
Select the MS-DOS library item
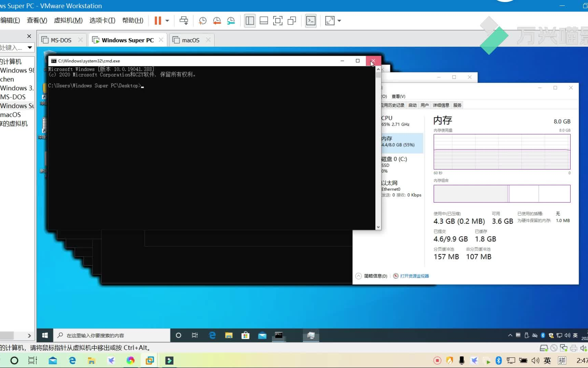click(x=13, y=97)
